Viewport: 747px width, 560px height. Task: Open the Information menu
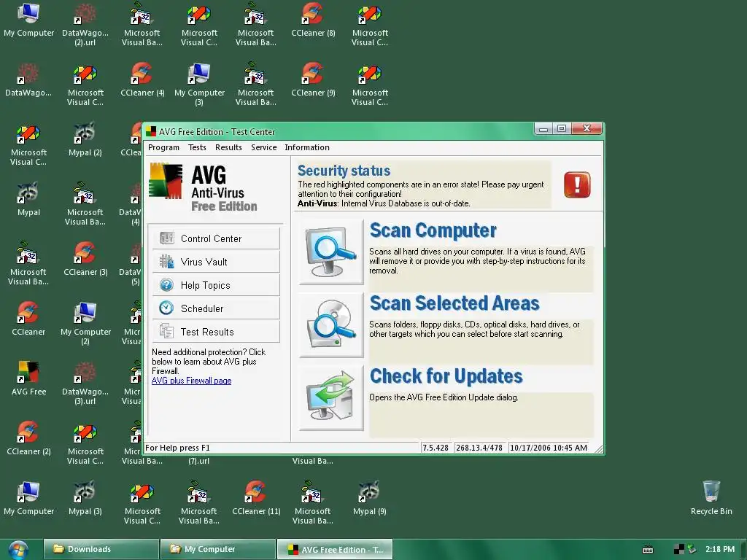[307, 147]
